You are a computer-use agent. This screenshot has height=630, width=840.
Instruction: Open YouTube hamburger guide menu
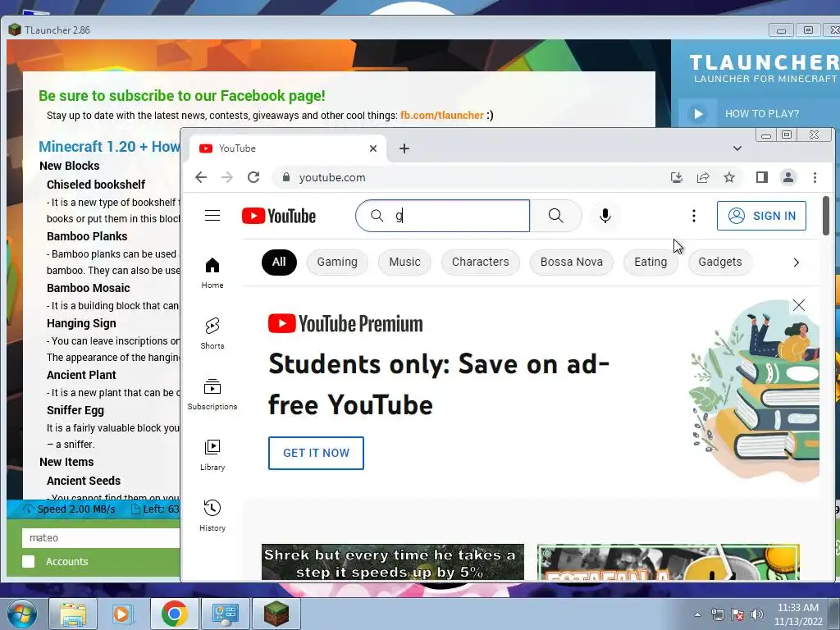(212, 216)
